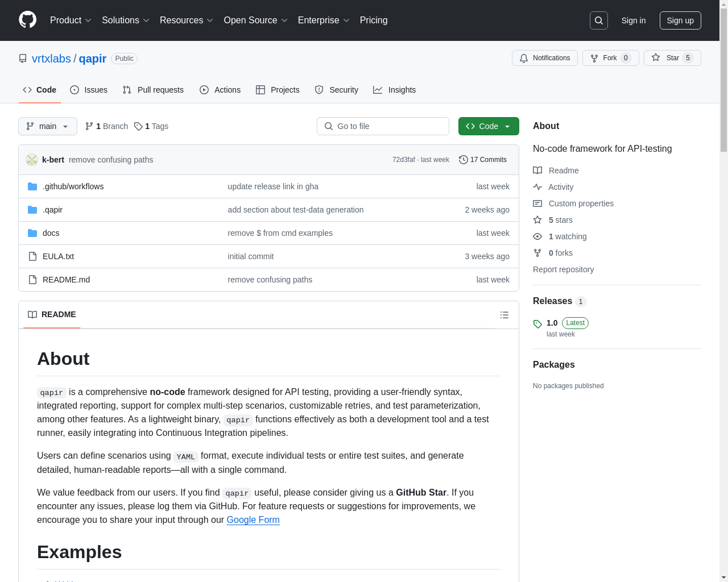Click the notifications bell icon
Screen dimensions: 728x582
(524, 58)
